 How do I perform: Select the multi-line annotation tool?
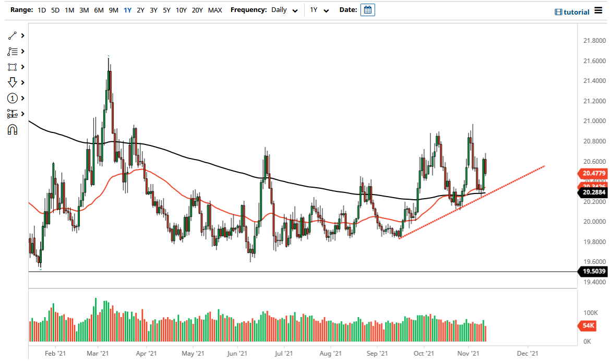coord(13,51)
